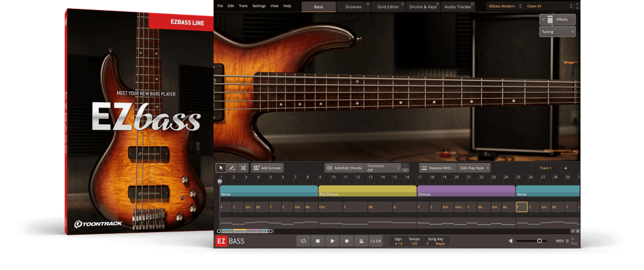Step transition selector down arrow
644x270 pixels.
pos(406,170)
